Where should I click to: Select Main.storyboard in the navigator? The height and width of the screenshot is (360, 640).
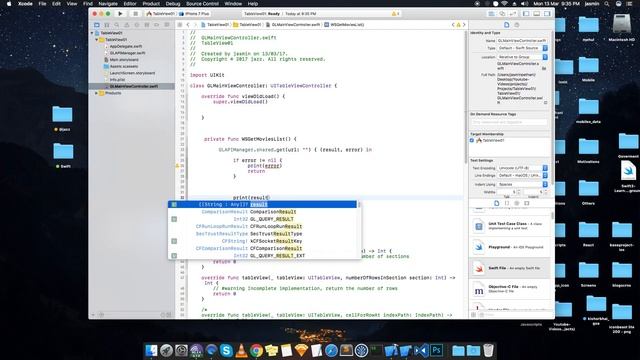point(124,60)
